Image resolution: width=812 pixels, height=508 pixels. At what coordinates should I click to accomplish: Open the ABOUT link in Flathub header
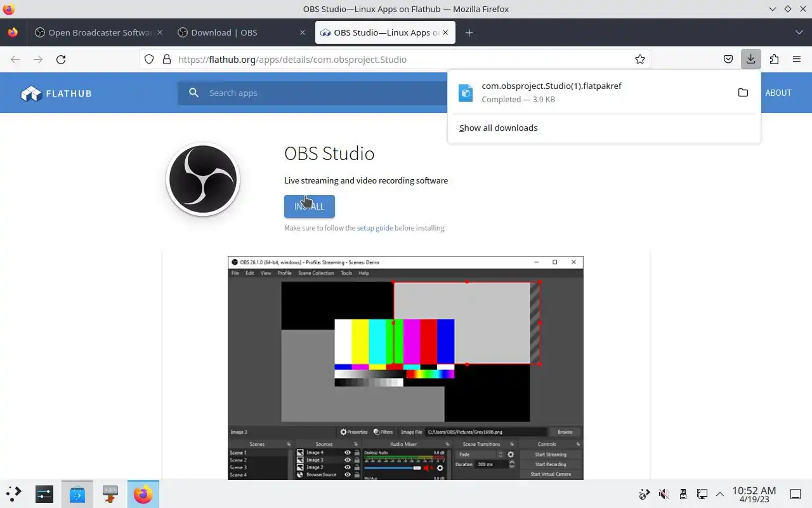pyautogui.click(x=778, y=93)
